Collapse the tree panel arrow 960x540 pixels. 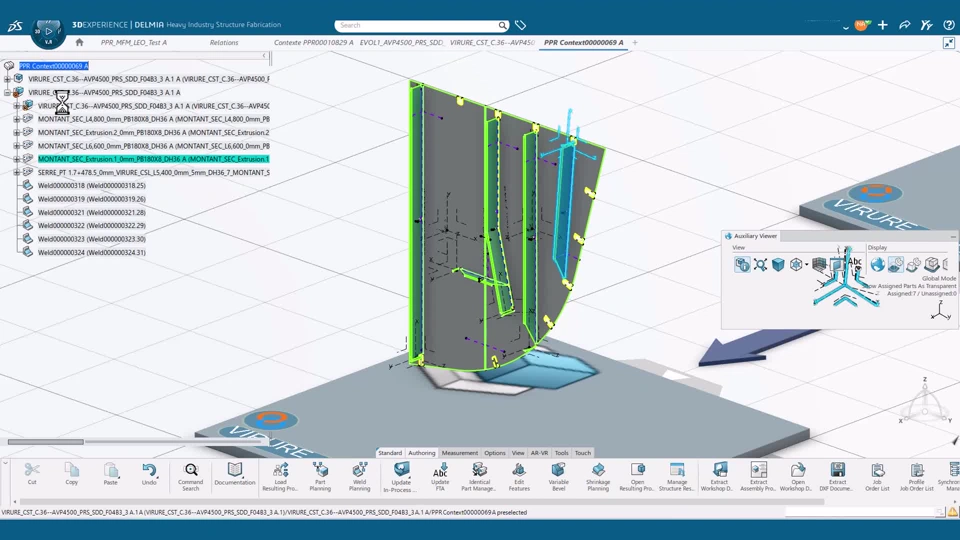click(264, 56)
